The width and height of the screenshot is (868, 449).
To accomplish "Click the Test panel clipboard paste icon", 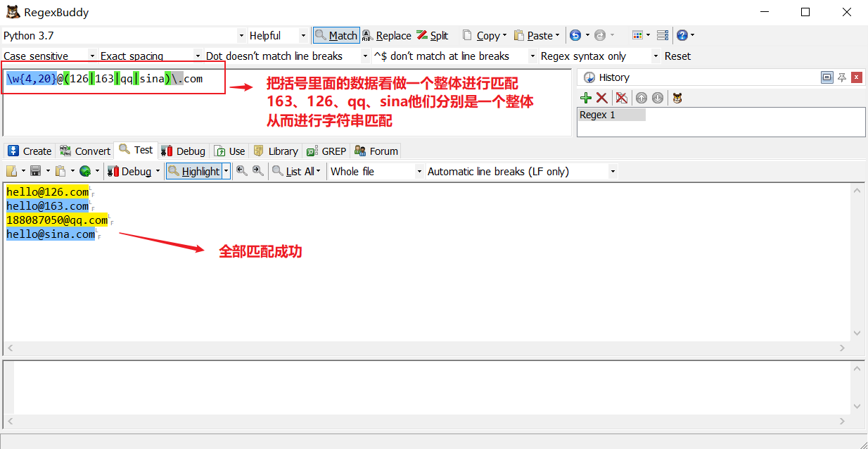I will (x=60, y=171).
